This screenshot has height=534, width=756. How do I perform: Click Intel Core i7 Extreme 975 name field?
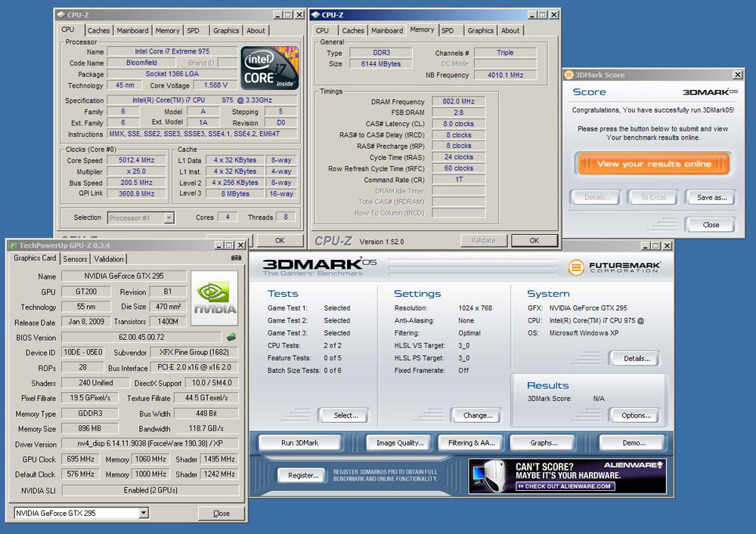pos(172,51)
